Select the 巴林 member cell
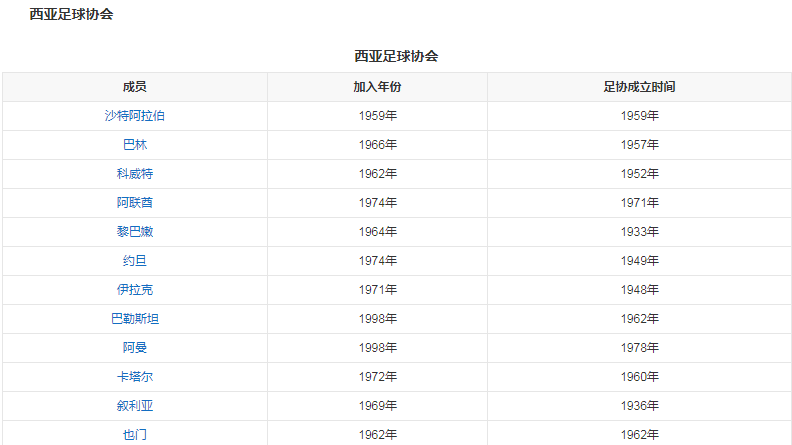The width and height of the screenshot is (792, 445). (x=135, y=145)
